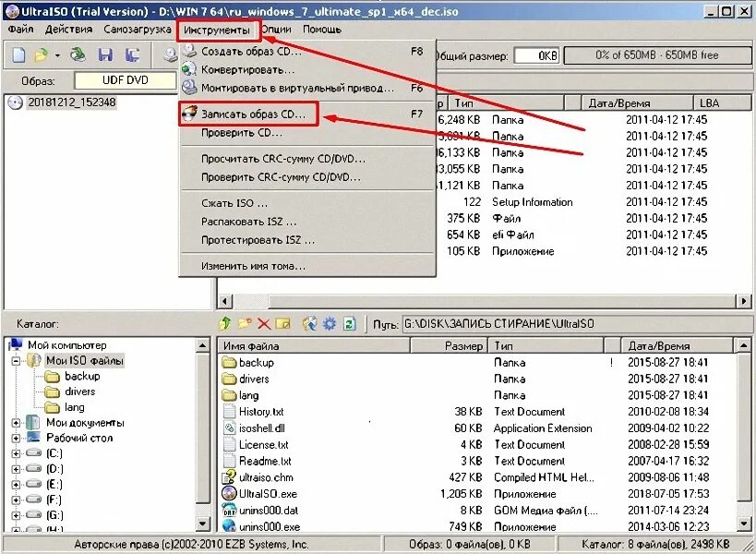This screenshot has width=756, height=554.
Task: Click the Save floppy toolbar icon
Action: (x=105, y=55)
